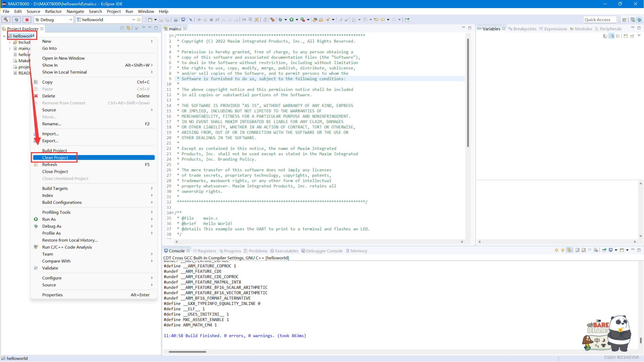644x362 pixels.
Task: Toggle Scroll Lock in Console toolbar
Action: click(583, 250)
